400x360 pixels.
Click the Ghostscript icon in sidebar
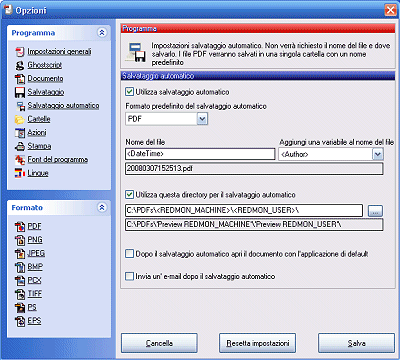[20, 65]
